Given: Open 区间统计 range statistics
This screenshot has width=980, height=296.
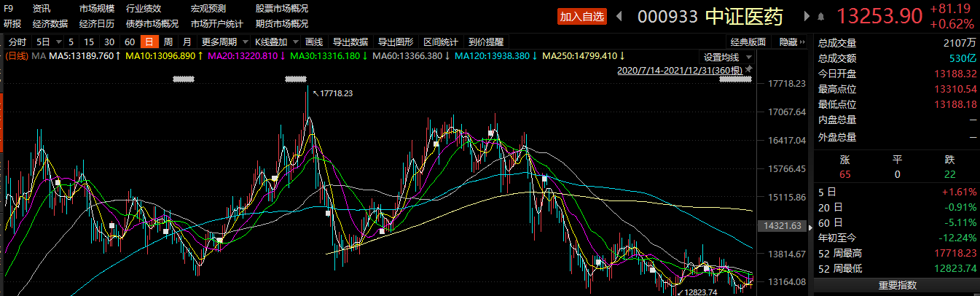Looking at the screenshot, I should pos(442,42).
